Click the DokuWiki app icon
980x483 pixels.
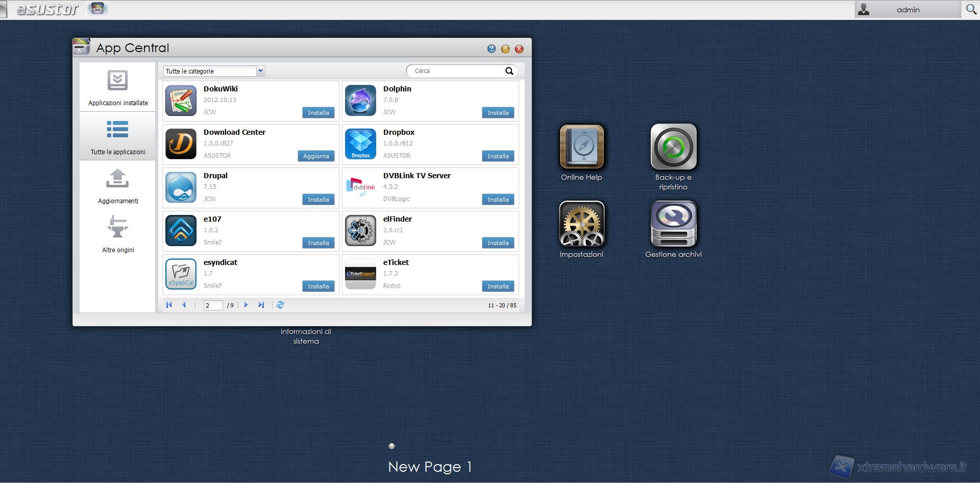[181, 101]
